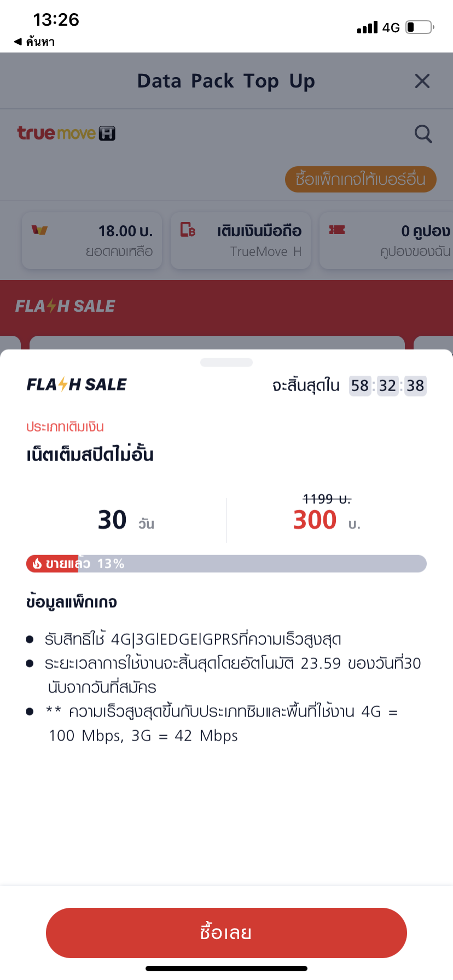Tap the search magnifier icon
Screen dimensions: 453x980
point(423,134)
